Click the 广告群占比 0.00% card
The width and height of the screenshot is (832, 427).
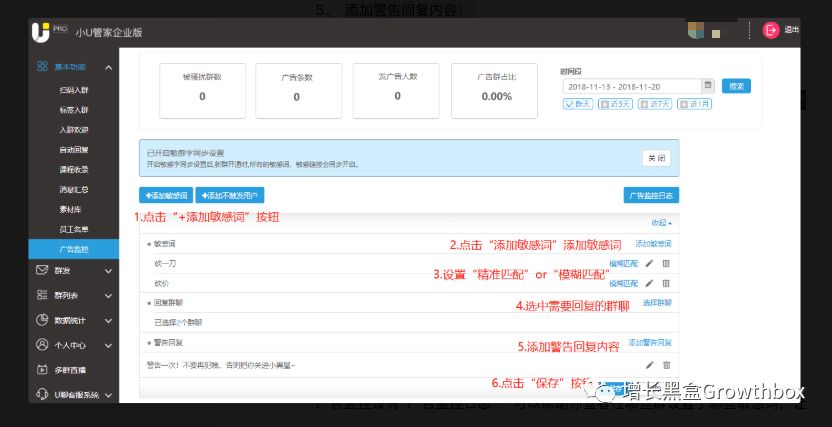point(495,91)
